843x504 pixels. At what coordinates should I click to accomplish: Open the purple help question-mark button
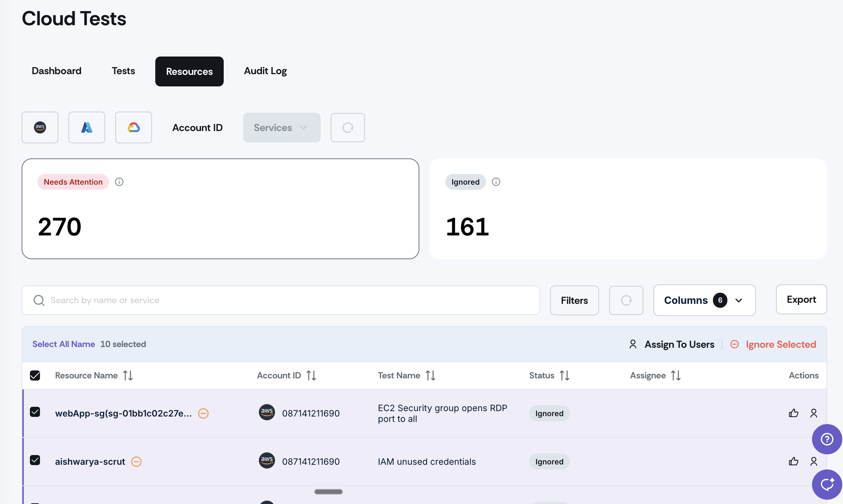(827, 439)
